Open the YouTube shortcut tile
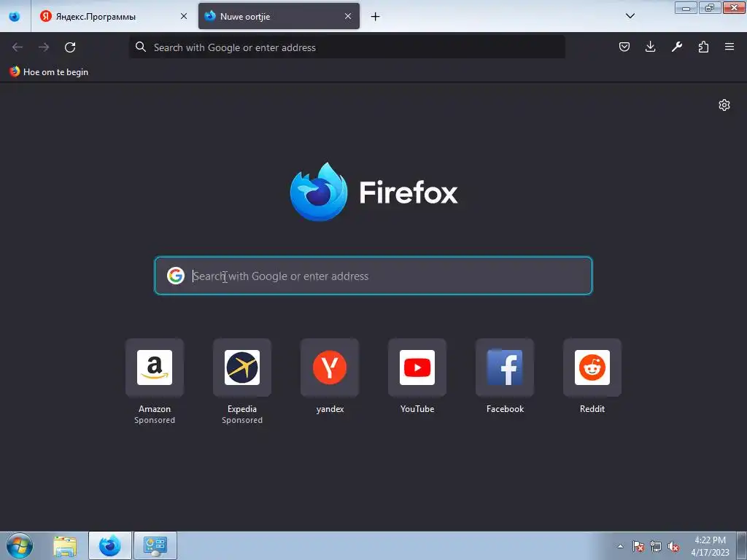 click(x=417, y=367)
